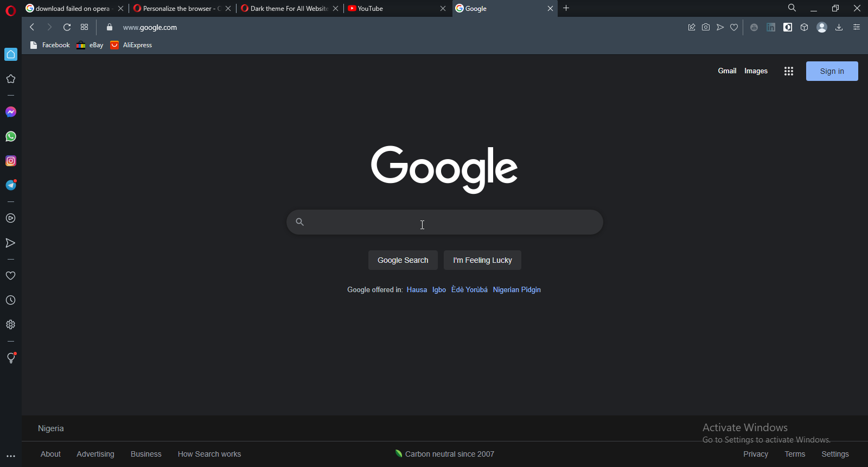
Task: Toggle the dark theme extension icon
Action: point(788,27)
